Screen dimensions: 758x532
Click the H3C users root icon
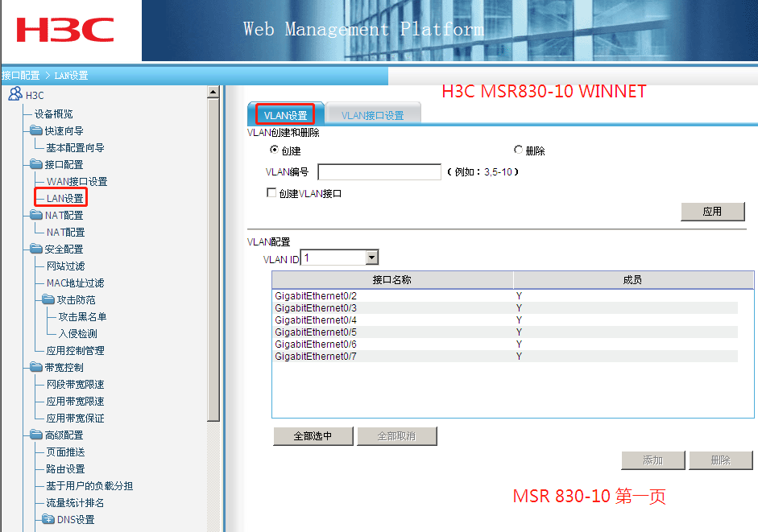(x=15, y=93)
